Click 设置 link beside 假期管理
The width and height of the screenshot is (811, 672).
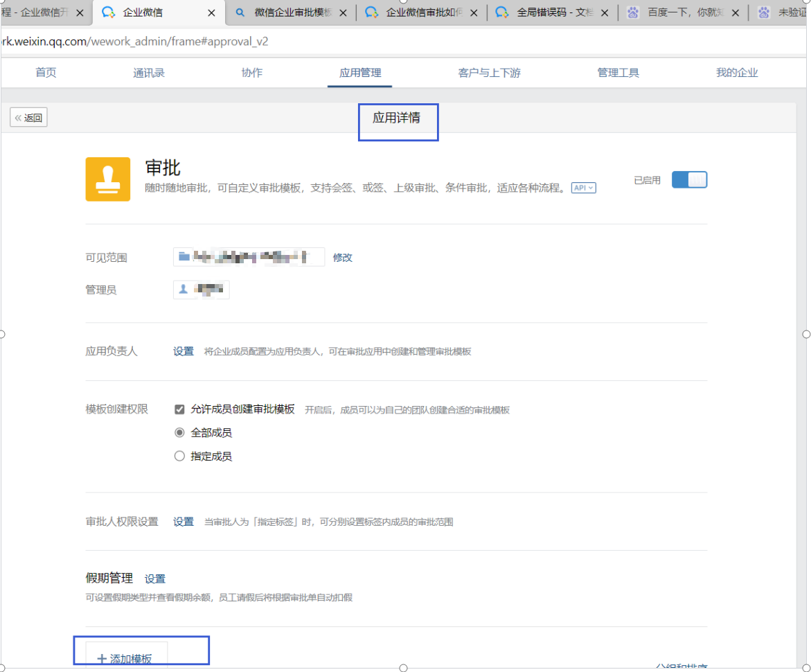154,578
